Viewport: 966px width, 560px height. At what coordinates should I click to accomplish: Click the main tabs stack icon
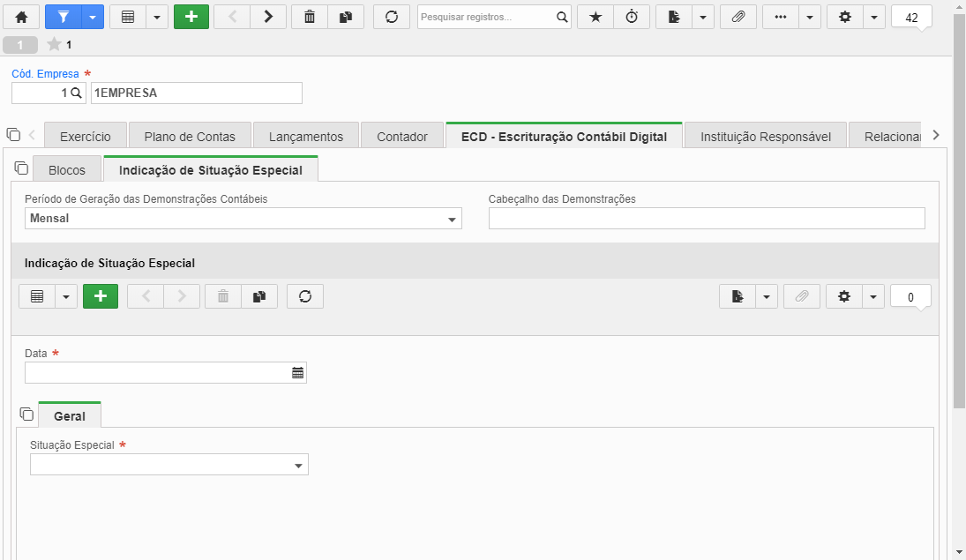tap(13, 134)
